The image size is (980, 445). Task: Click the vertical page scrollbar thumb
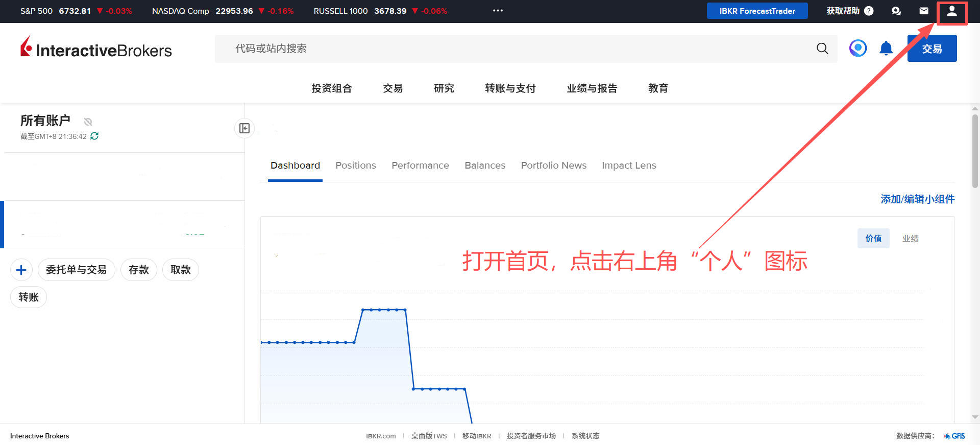[x=975, y=151]
